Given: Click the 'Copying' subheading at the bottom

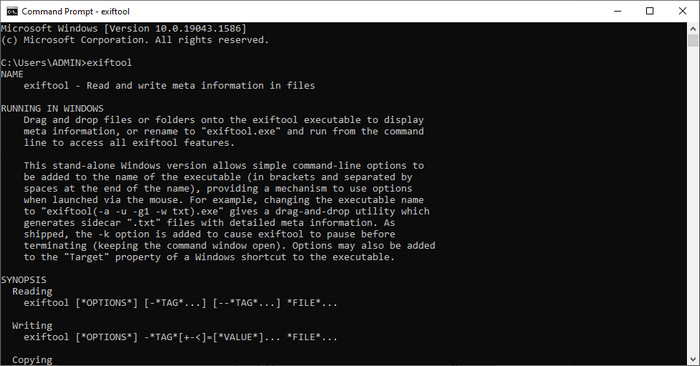Looking at the screenshot, I should tap(32, 360).
